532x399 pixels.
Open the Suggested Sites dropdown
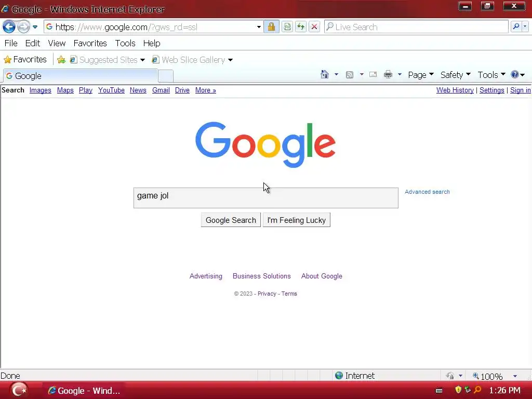coord(108,60)
